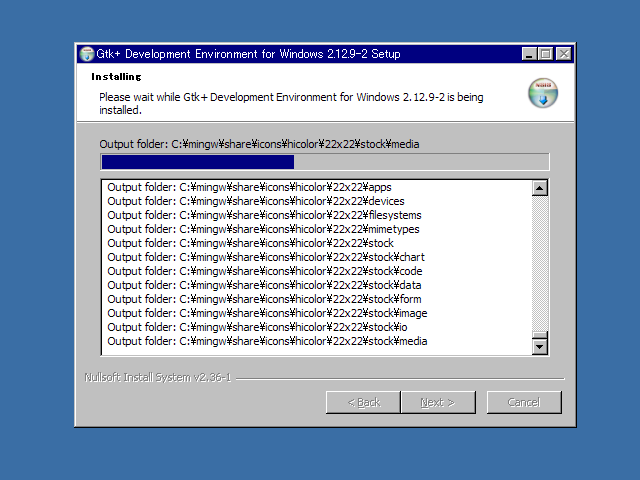Screen dimensions: 640x480
Task: Click the scrollbar thumb in the log list
Action: pyautogui.click(x=540, y=336)
